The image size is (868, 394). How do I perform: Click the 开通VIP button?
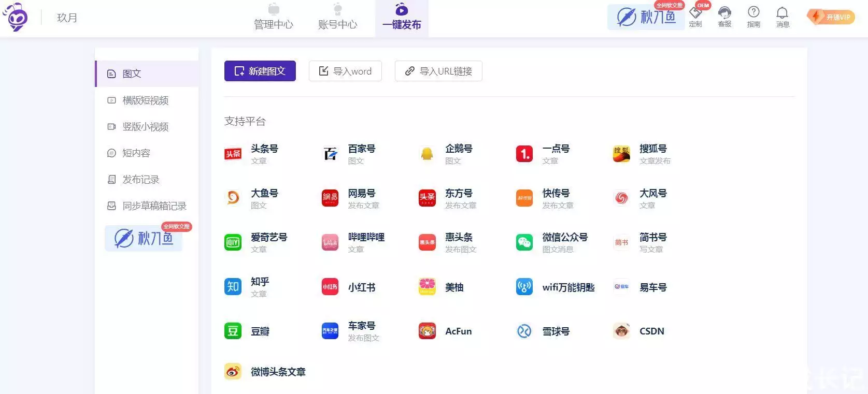[831, 17]
